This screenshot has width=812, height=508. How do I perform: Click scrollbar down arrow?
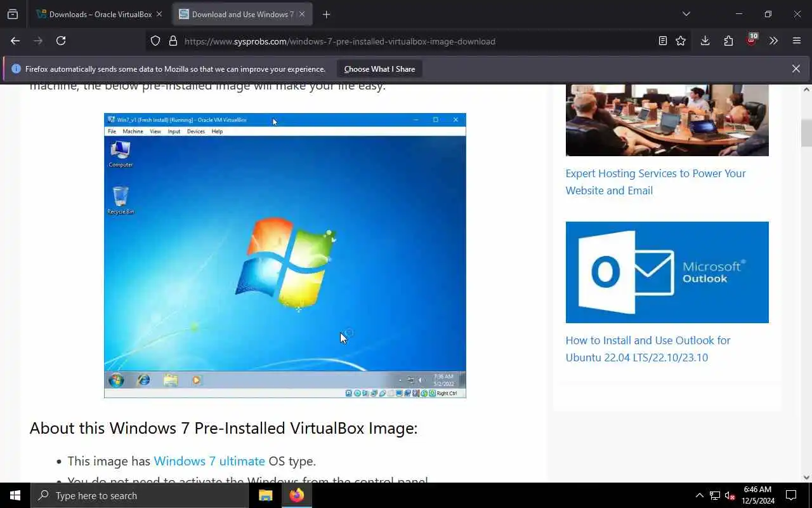[x=806, y=478]
